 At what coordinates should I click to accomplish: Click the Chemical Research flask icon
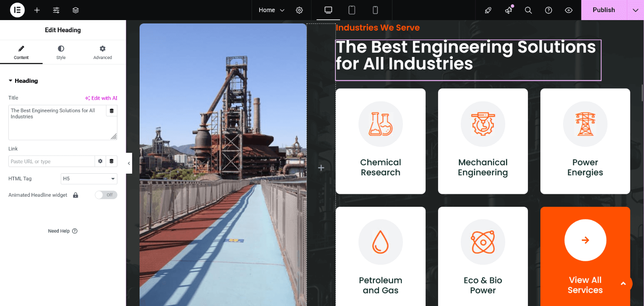(381, 123)
